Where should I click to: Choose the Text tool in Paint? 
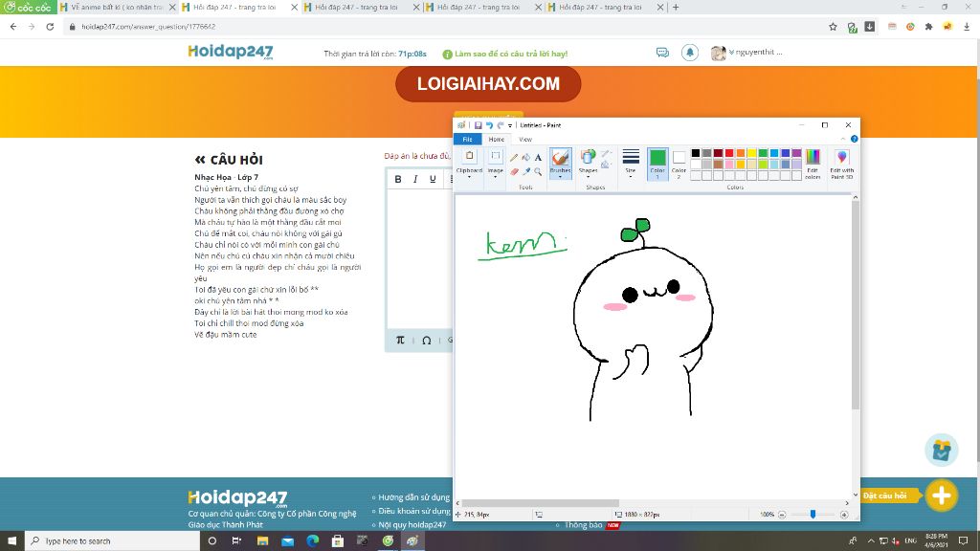coord(538,157)
